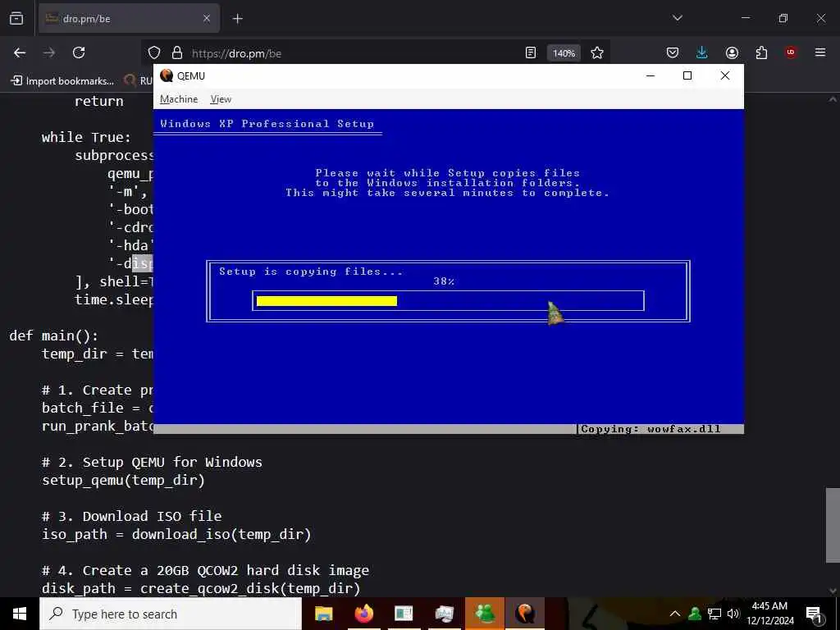The width and height of the screenshot is (840, 630).
Task: Click the 38% progress value
Action: 444,281
